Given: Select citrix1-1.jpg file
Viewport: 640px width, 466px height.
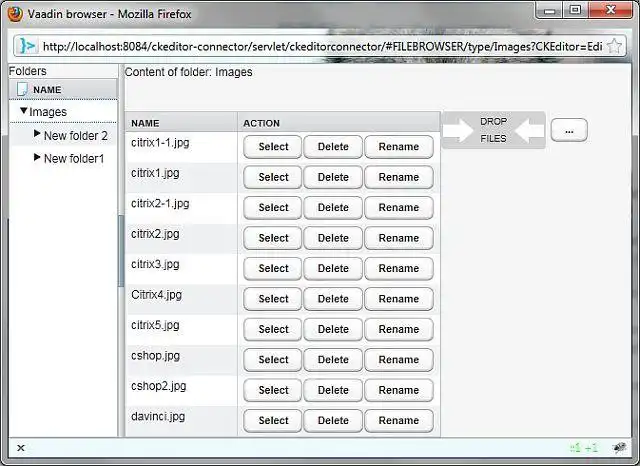Looking at the screenshot, I should point(273,147).
